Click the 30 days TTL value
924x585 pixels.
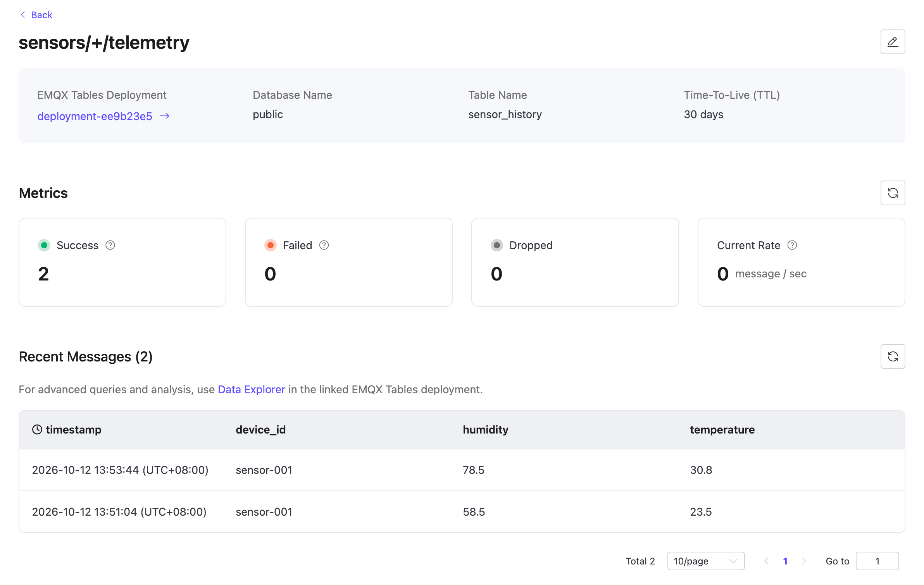pos(703,115)
